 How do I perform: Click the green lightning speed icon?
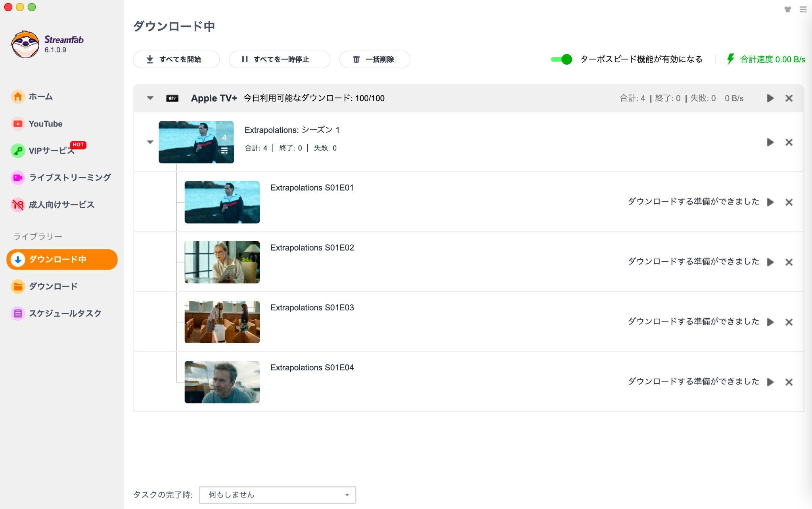click(x=730, y=59)
